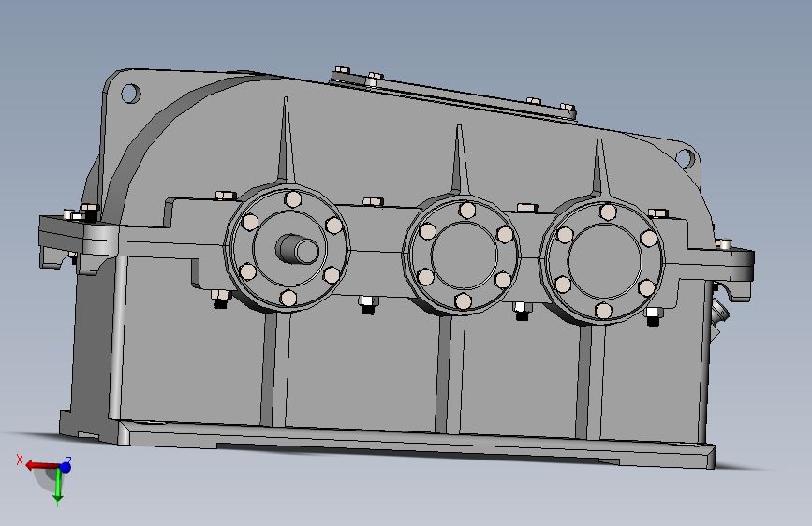
Task: Click the green Y axis arrow of the triad
Action: (x=58, y=487)
